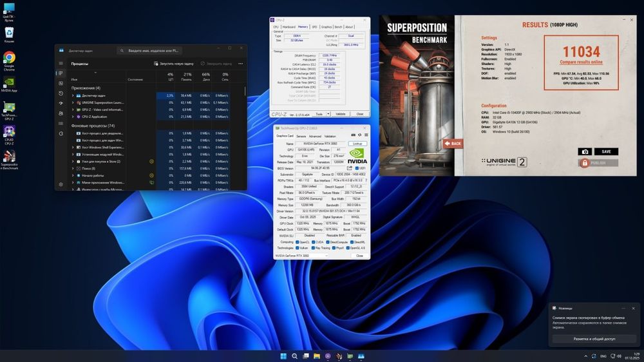Launch NVIDIA App desktop shortcut

click(x=9, y=84)
